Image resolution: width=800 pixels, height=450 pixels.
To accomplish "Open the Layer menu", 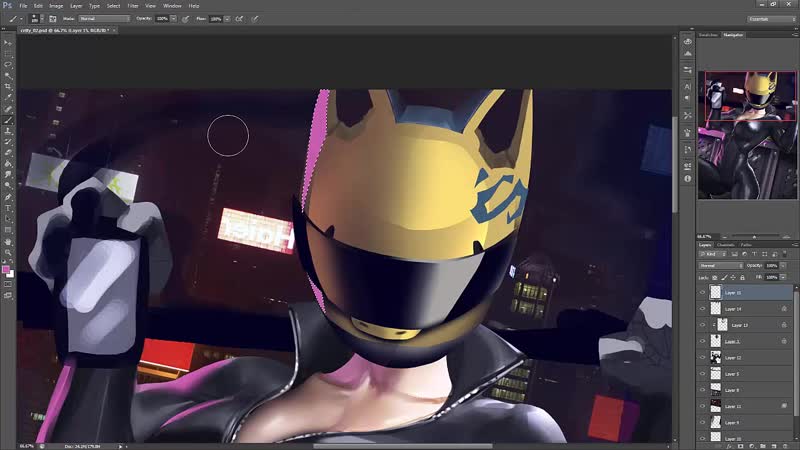I will [x=76, y=6].
